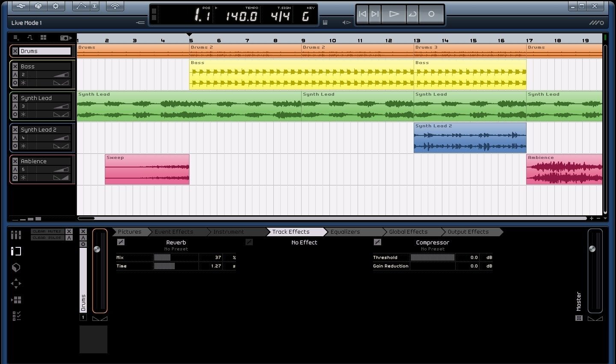Adjust the Reverb Time slider
This screenshot has height=364, width=616.
[176, 266]
